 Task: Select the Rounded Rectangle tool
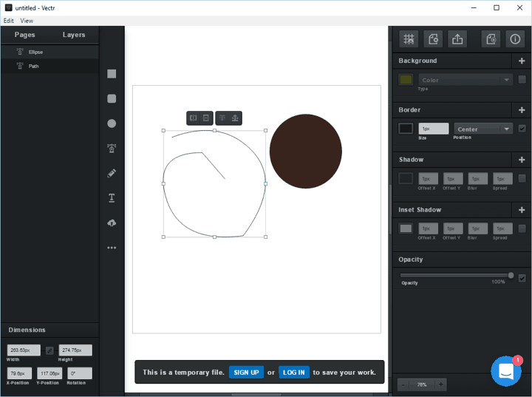[x=112, y=98]
